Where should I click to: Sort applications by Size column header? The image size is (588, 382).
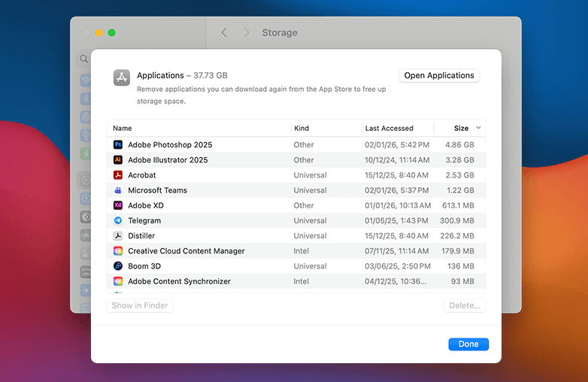click(x=461, y=128)
